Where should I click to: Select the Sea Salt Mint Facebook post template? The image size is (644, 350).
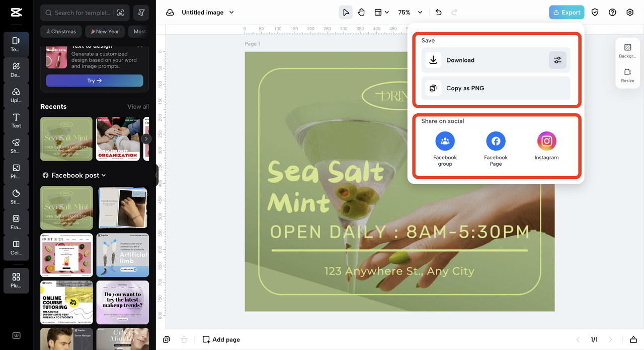(x=66, y=208)
